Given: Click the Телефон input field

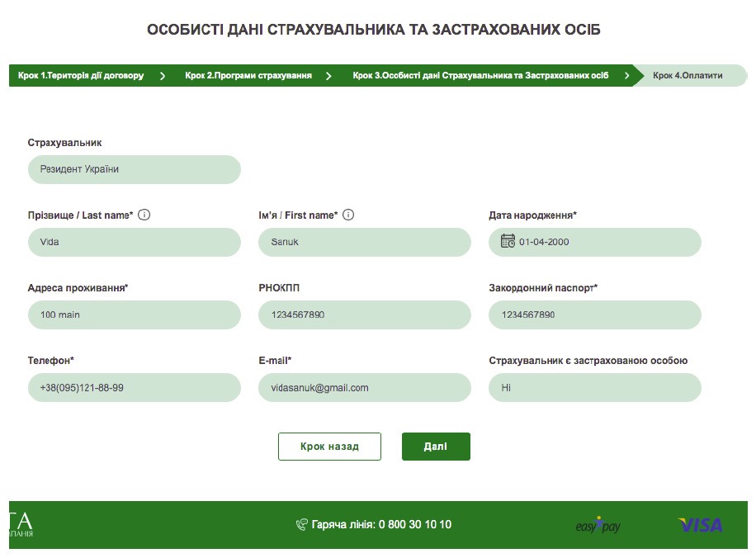Looking at the screenshot, I should pos(134,387).
